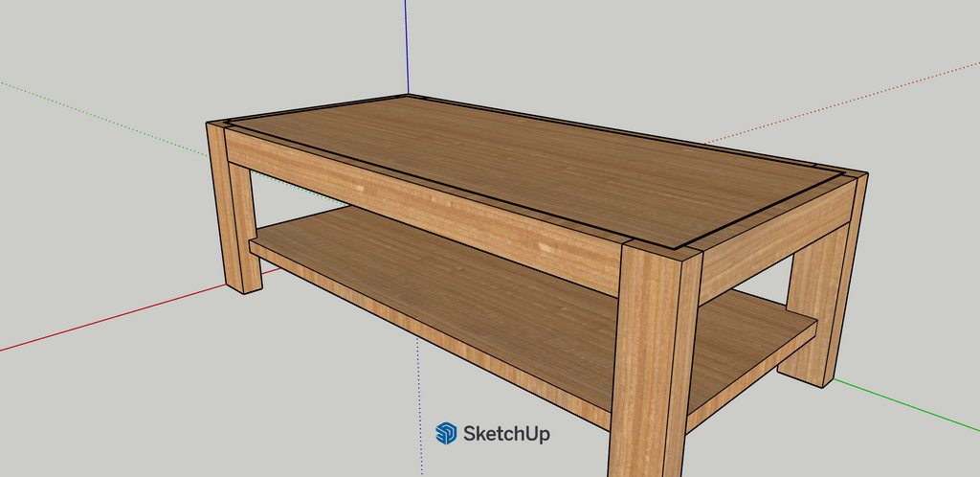
Task: Click the solid blue vertical axis line
Action: 408,48
